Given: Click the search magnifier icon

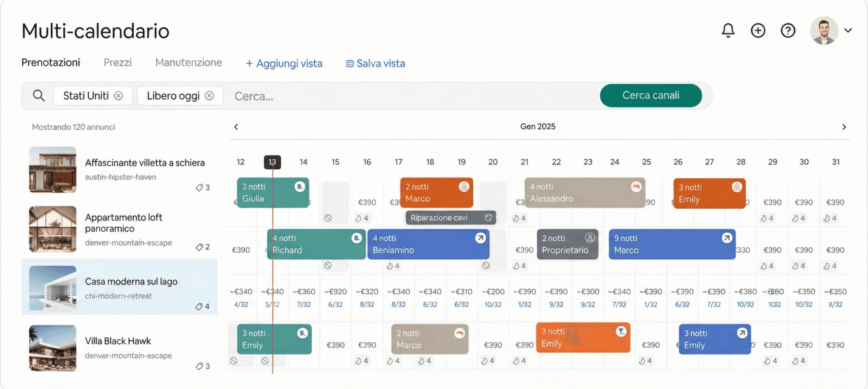Looking at the screenshot, I should (x=39, y=96).
